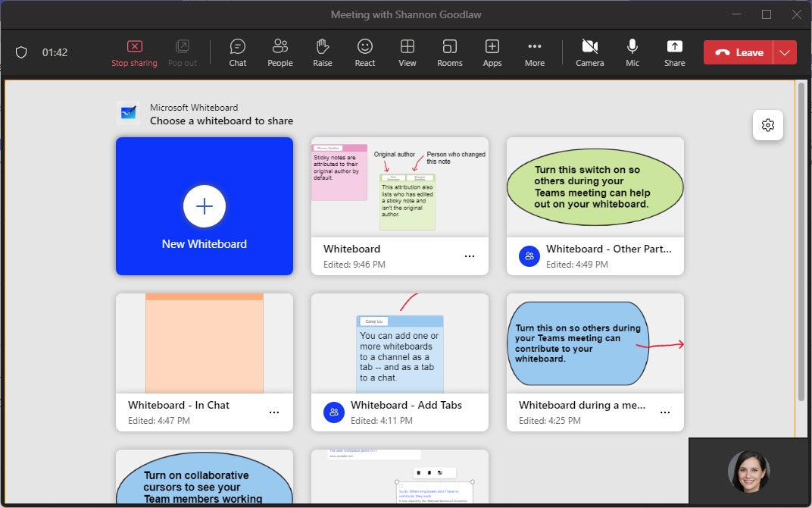This screenshot has width=812, height=508.
Task: Click the Microsoft Whiteboard app logo
Action: 129,113
